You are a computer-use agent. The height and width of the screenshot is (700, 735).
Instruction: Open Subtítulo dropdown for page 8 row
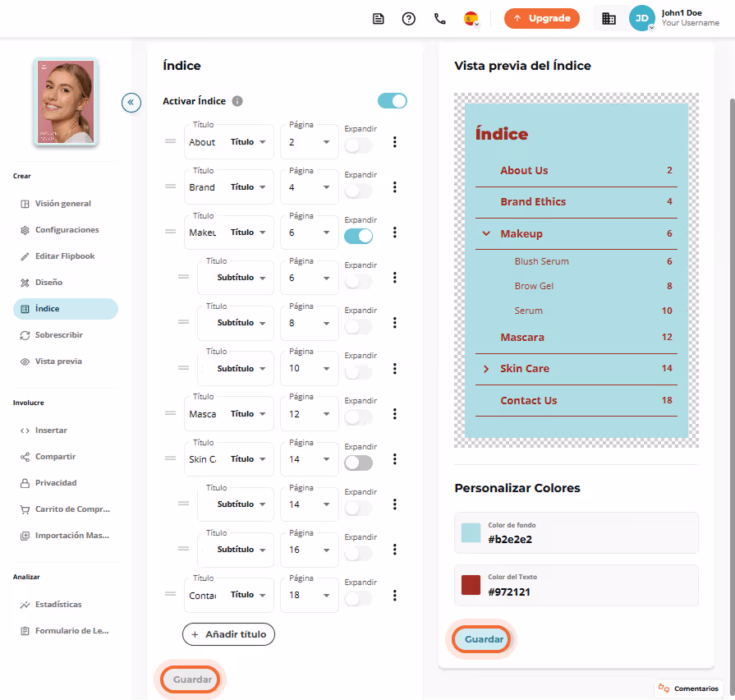(241, 323)
